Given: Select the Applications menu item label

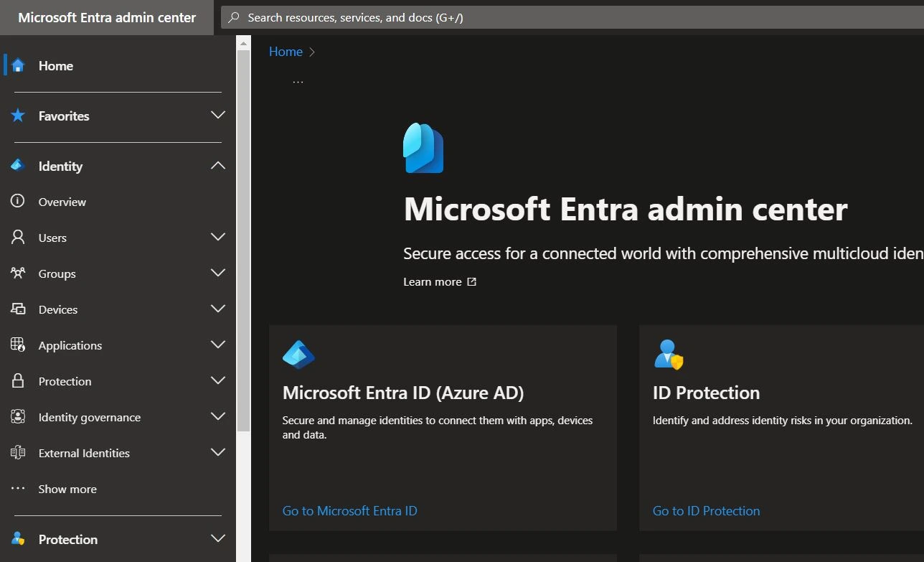Looking at the screenshot, I should click(x=70, y=345).
